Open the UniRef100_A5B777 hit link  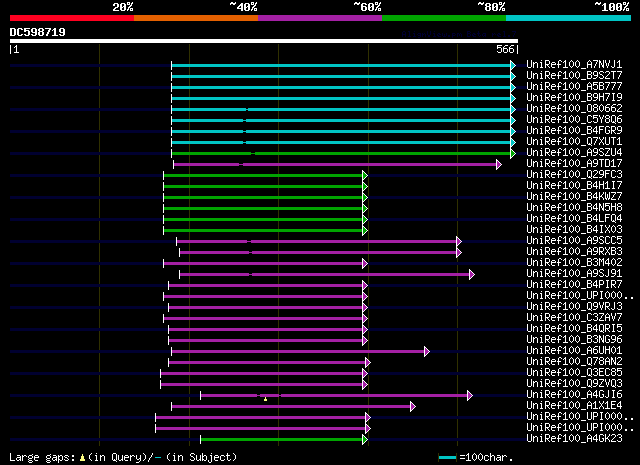click(x=574, y=87)
